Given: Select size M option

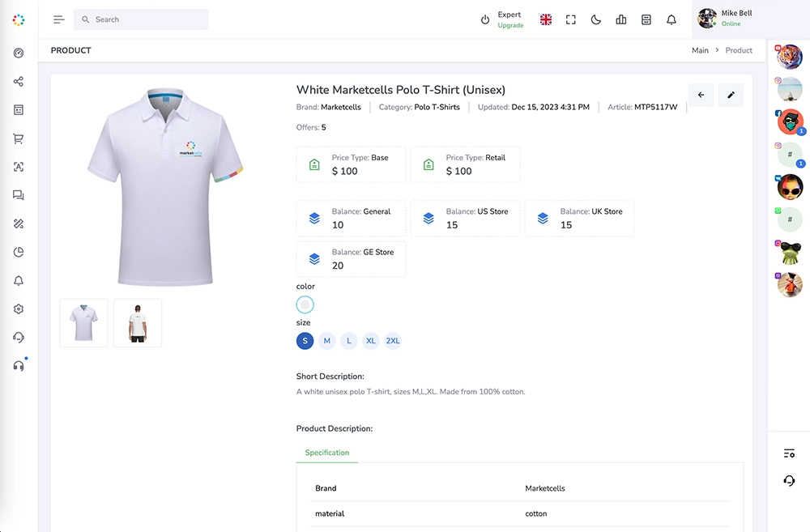Looking at the screenshot, I should click(x=327, y=341).
